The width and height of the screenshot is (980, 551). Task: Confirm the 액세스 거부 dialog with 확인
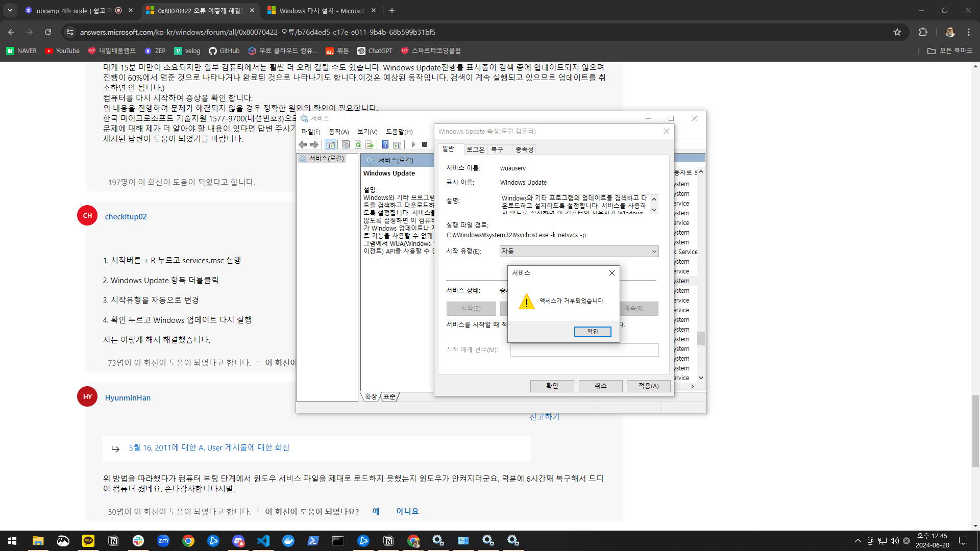tap(592, 331)
